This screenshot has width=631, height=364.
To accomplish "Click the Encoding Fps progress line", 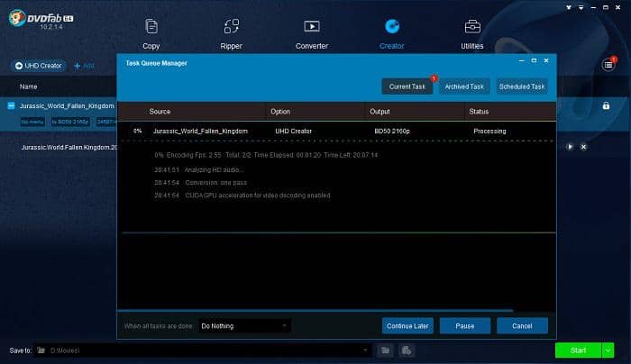I will [266, 155].
